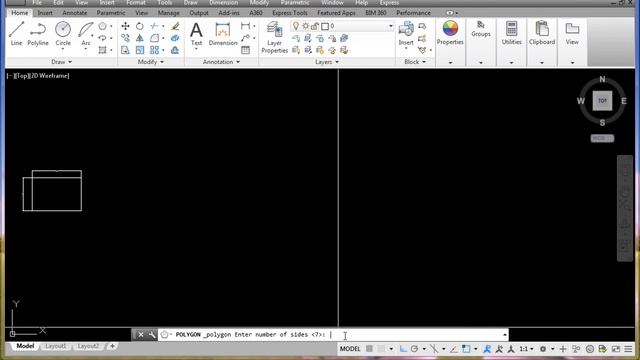Click the Customize wrench icon in command line
The height and width of the screenshot is (360, 640).
tap(152, 335)
